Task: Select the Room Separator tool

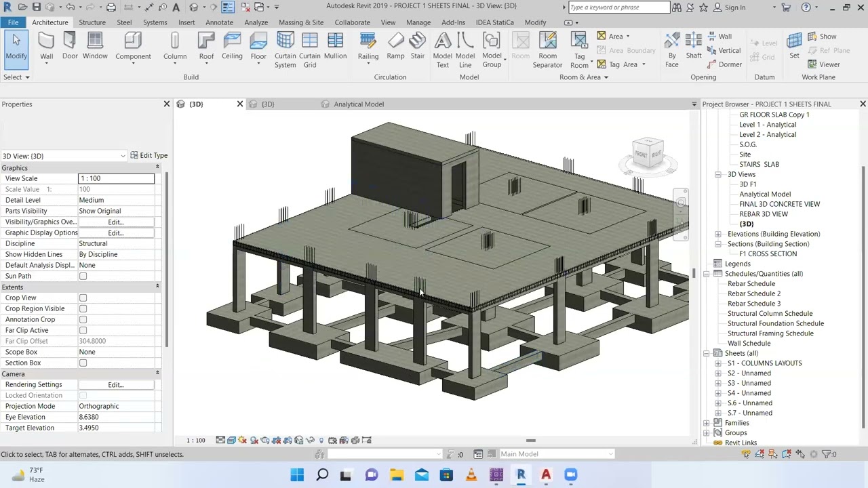Action: point(547,50)
